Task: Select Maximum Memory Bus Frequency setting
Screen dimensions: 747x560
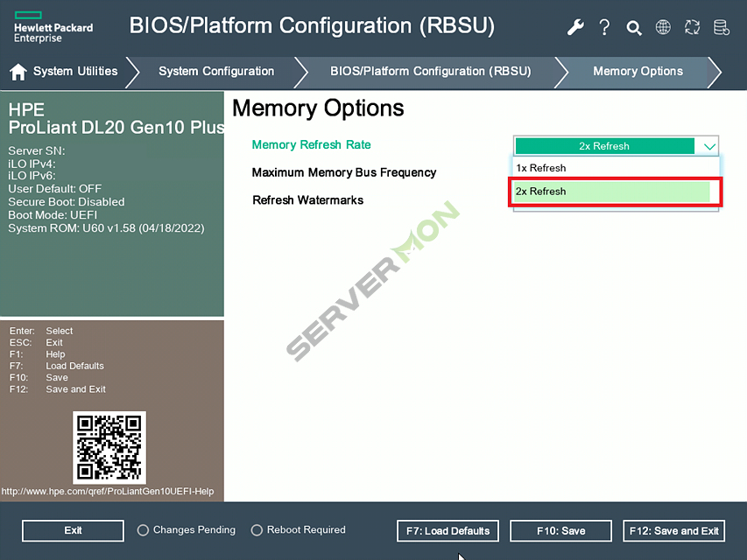Action: (344, 172)
